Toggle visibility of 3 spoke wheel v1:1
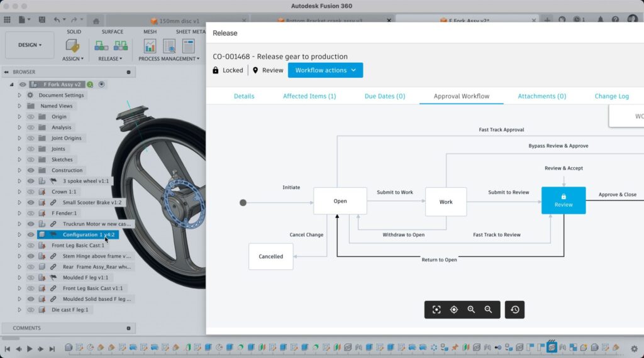Image resolution: width=644 pixels, height=358 pixels. [x=30, y=181]
